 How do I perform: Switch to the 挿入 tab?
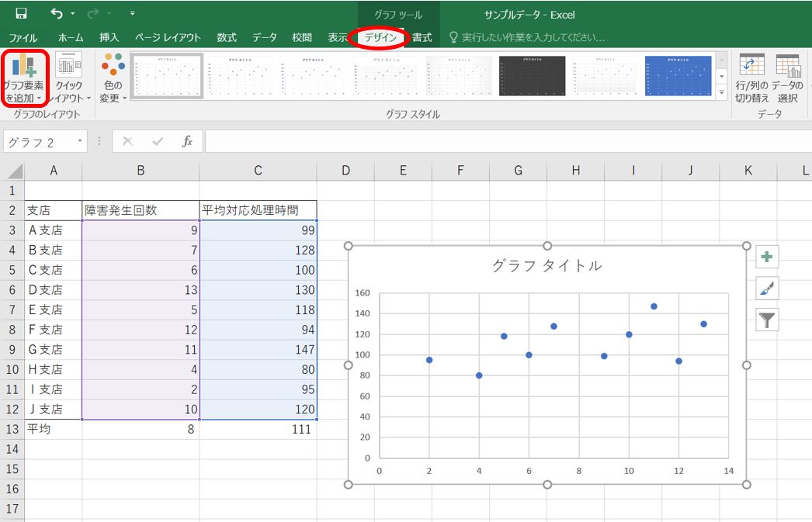pos(109,37)
